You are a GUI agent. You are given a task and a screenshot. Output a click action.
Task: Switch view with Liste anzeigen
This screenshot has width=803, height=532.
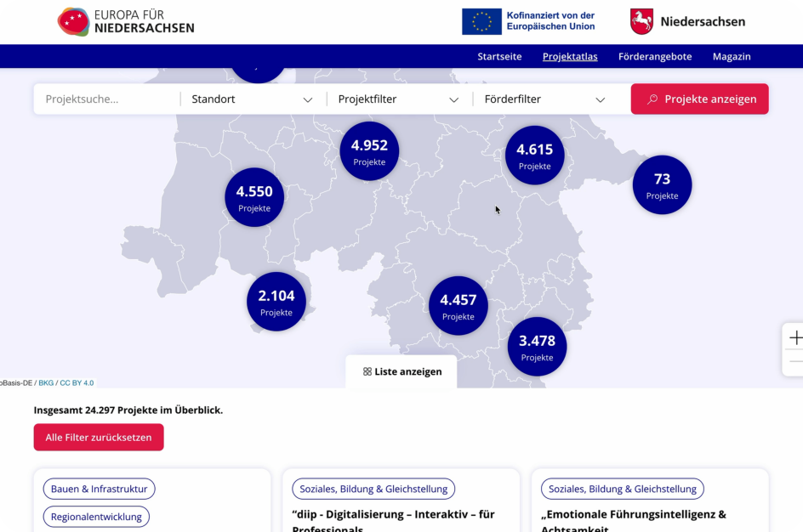pyautogui.click(x=401, y=371)
